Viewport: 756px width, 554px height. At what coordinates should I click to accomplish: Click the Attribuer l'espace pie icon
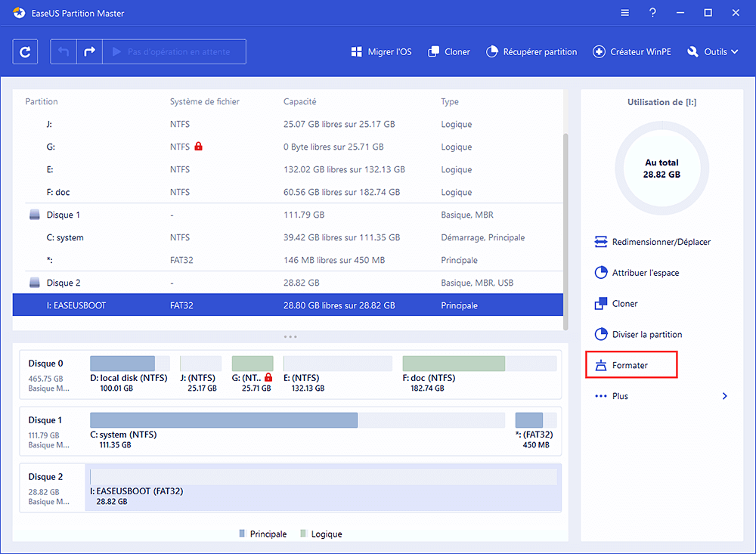pyautogui.click(x=601, y=273)
